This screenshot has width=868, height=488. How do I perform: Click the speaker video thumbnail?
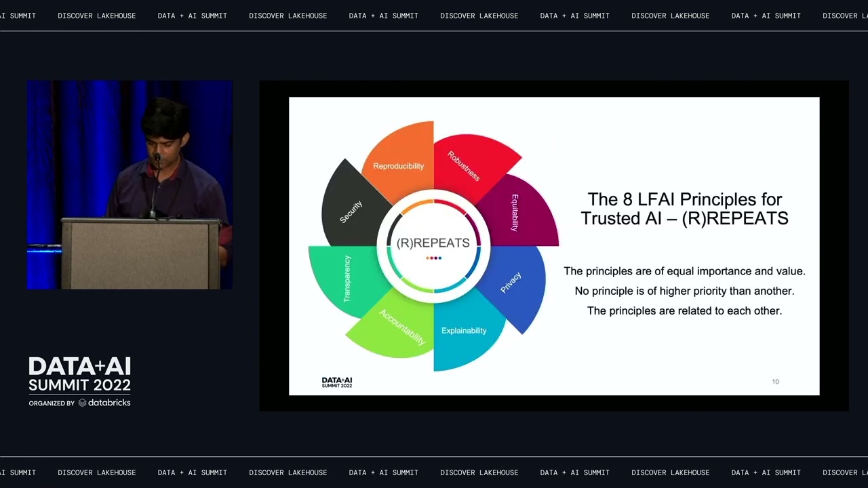[130, 185]
